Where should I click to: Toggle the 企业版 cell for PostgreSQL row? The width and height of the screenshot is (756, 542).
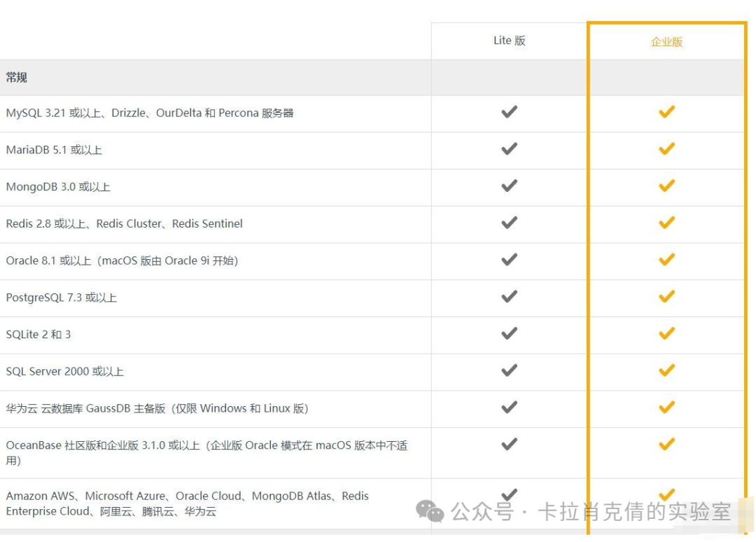(x=666, y=297)
